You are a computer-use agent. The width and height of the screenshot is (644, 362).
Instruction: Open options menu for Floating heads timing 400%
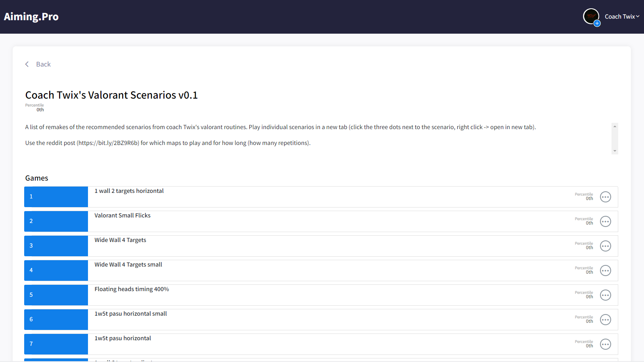point(605,295)
